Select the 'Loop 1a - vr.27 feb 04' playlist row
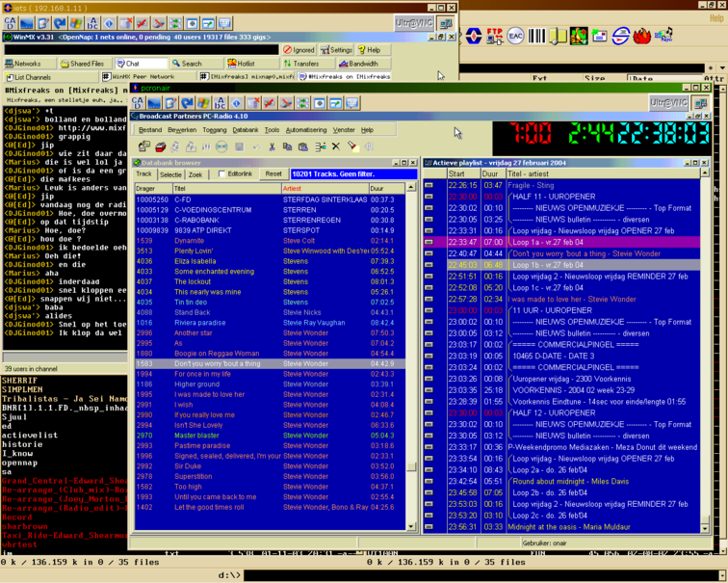The image size is (728, 583). [561, 242]
